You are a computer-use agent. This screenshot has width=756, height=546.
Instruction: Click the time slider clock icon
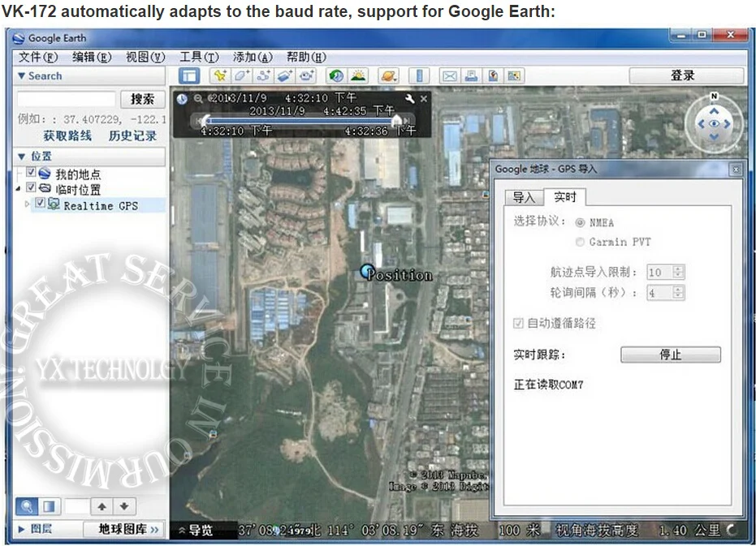pyautogui.click(x=182, y=99)
